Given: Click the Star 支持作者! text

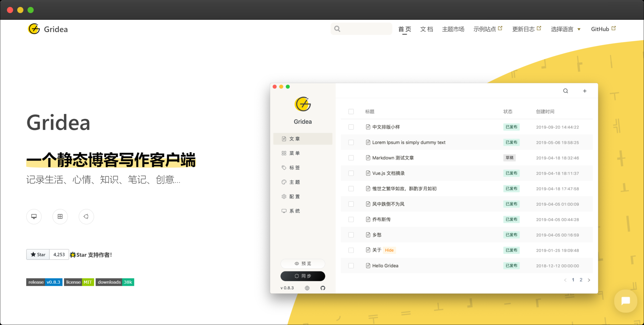Looking at the screenshot, I should pos(94,255).
